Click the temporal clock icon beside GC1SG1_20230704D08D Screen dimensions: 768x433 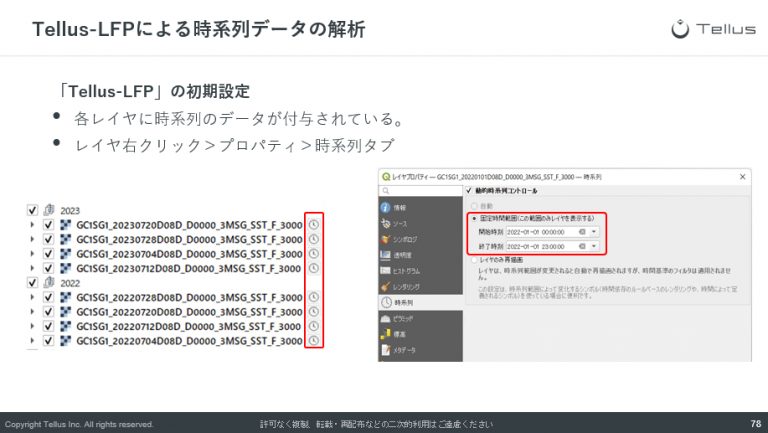(314, 254)
